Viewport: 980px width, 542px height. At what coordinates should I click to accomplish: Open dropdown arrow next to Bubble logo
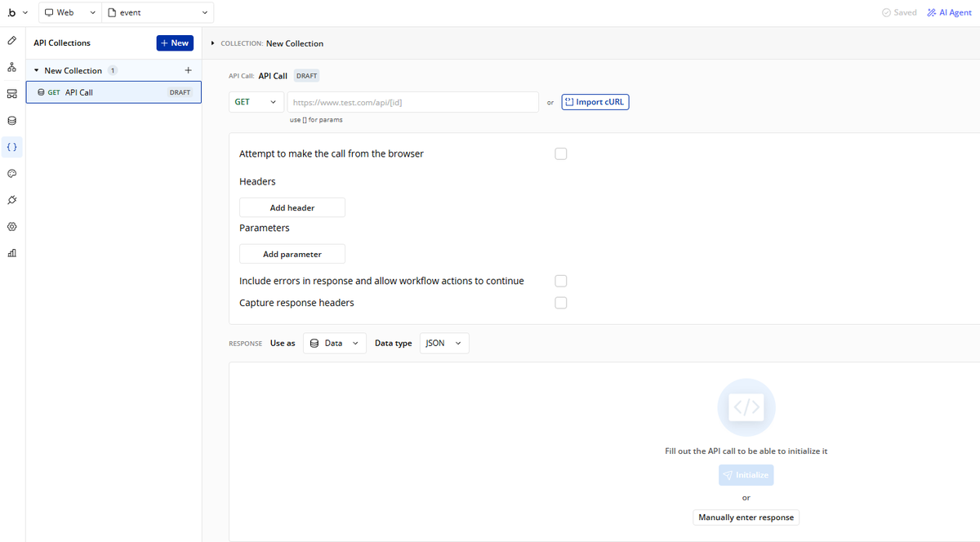(x=25, y=13)
